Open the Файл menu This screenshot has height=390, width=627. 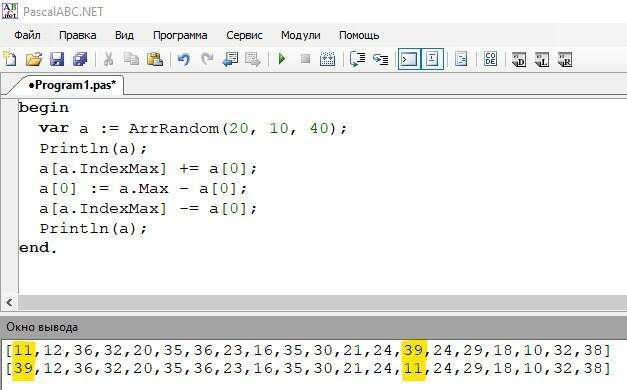pos(27,35)
